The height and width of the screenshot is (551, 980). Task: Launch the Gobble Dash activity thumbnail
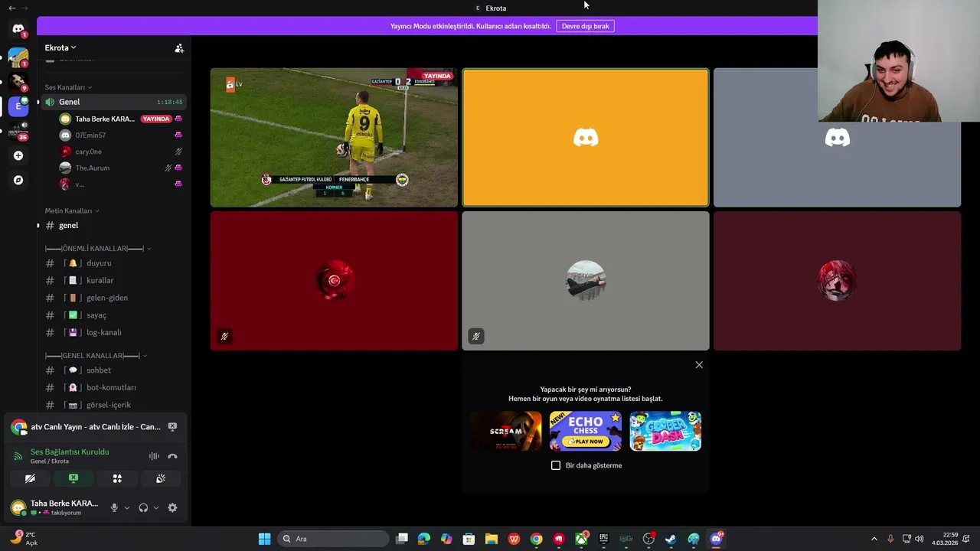(x=665, y=431)
